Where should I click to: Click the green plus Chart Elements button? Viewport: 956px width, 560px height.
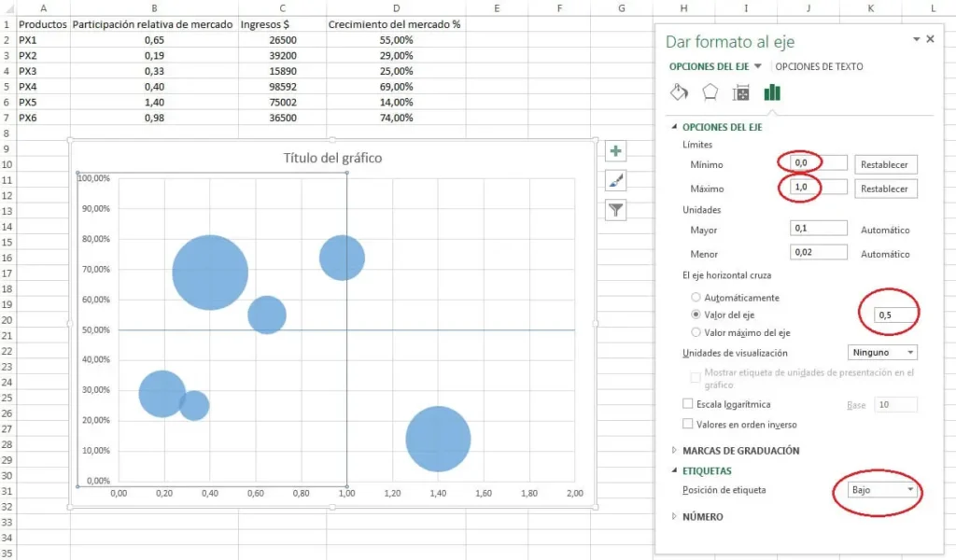615,151
